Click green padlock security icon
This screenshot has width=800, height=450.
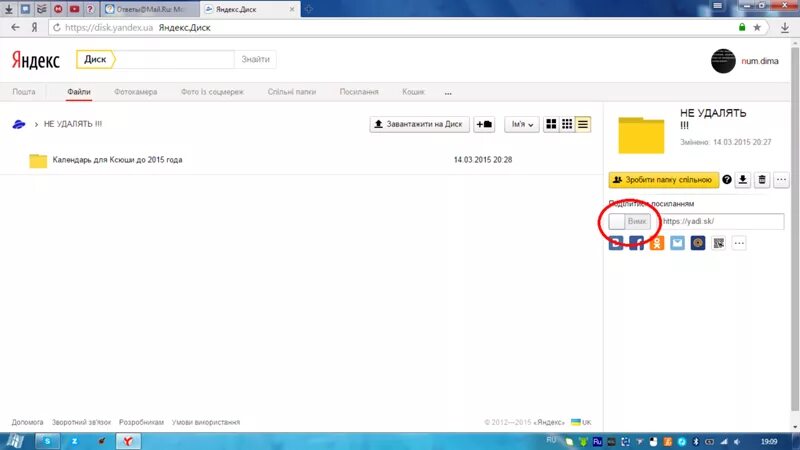click(x=742, y=28)
